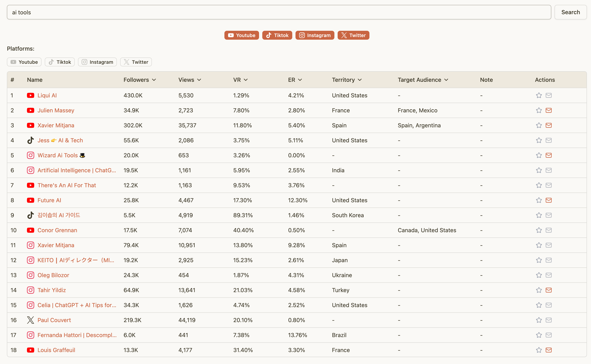
Task: Click email icon for Julien Massey
Action: pos(549,110)
